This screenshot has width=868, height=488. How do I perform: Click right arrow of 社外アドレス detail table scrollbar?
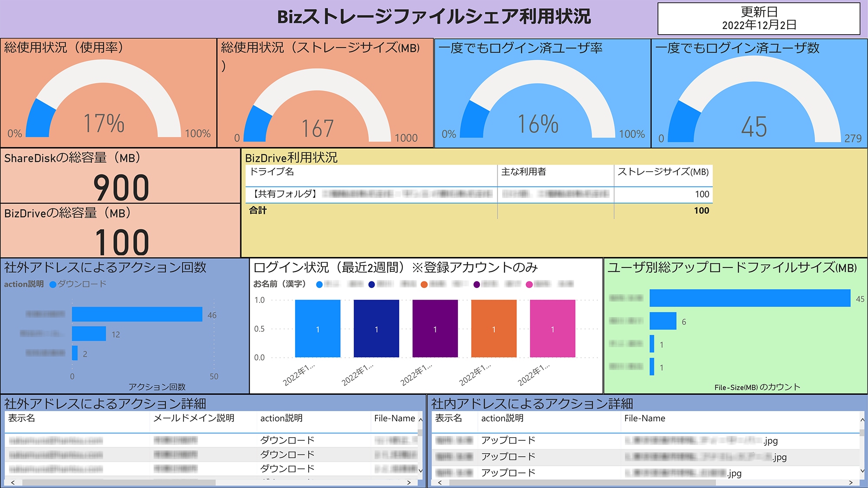click(x=408, y=482)
